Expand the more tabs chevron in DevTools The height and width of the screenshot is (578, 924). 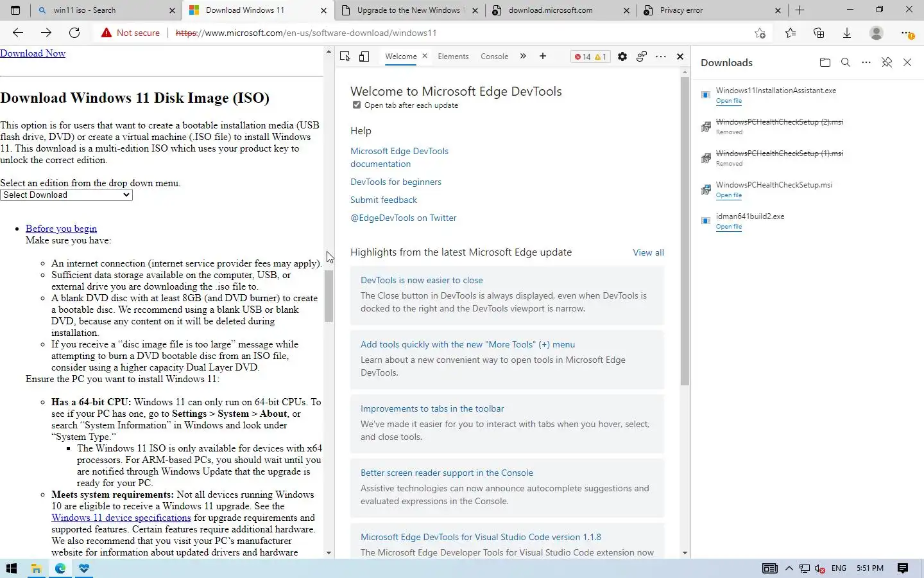point(523,57)
